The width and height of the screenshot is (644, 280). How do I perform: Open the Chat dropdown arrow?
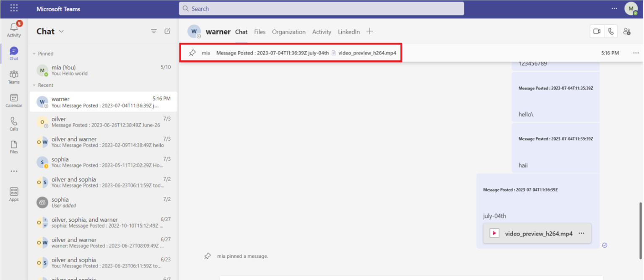(60, 31)
